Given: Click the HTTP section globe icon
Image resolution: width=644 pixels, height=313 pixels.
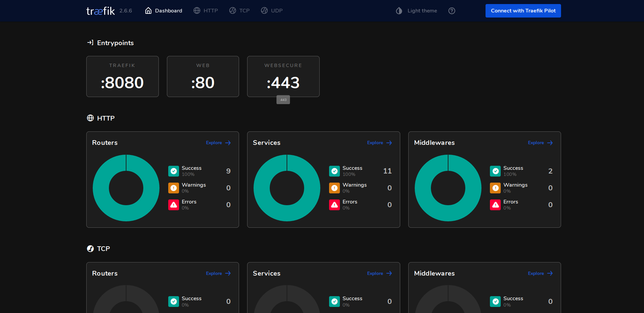Looking at the screenshot, I should pyautogui.click(x=90, y=118).
